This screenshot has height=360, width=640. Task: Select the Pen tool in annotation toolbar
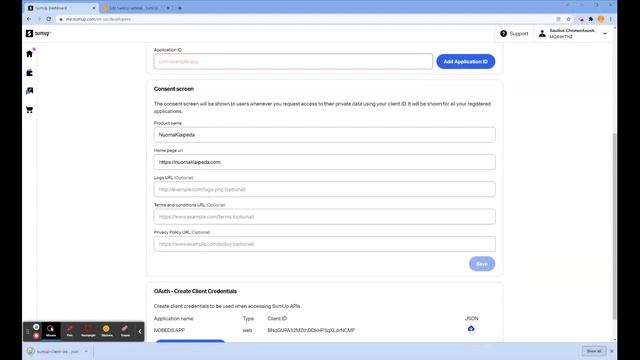pyautogui.click(x=69, y=331)
